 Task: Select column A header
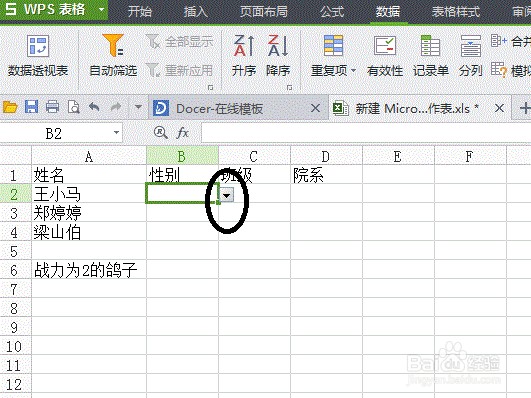pyautogui.click(x=89, y=156)
